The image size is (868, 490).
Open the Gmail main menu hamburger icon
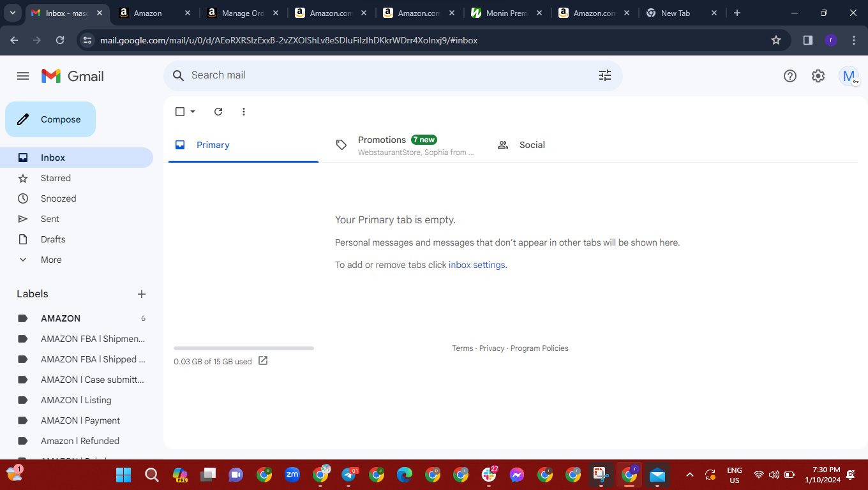23,76
